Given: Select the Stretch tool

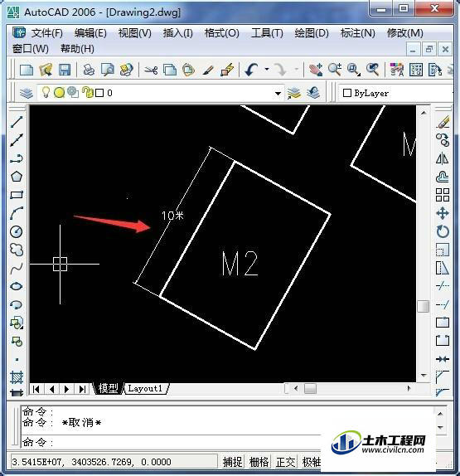Looking at the screenshot, I should click(x=443, y=268).
